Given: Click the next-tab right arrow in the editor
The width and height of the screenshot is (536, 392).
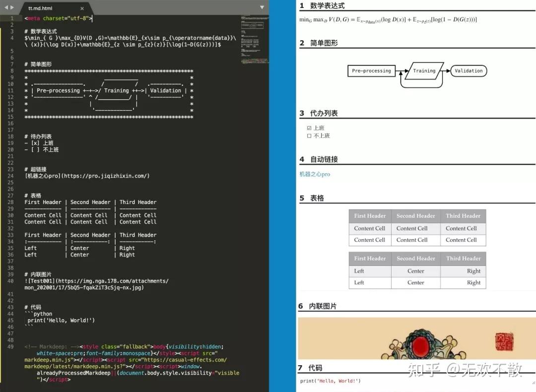Looking at the screenshot, I should point(12,7).
